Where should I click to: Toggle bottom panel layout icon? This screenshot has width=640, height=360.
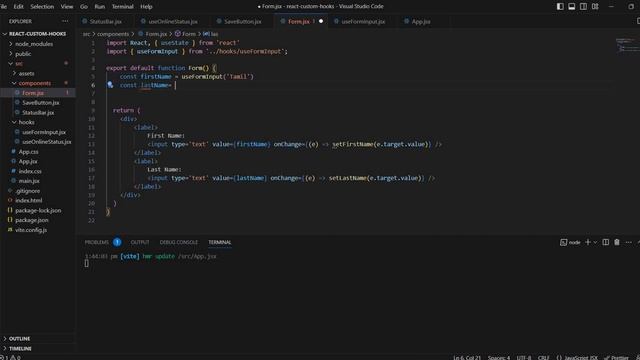[572, 7]
